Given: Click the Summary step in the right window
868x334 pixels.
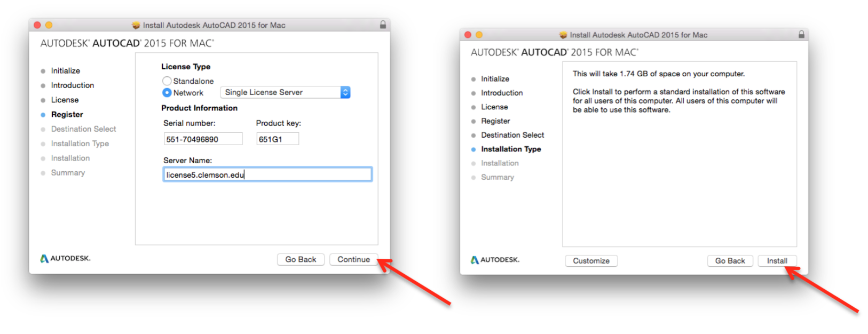Looking at the screenshot, I should (x=497, y=177).
